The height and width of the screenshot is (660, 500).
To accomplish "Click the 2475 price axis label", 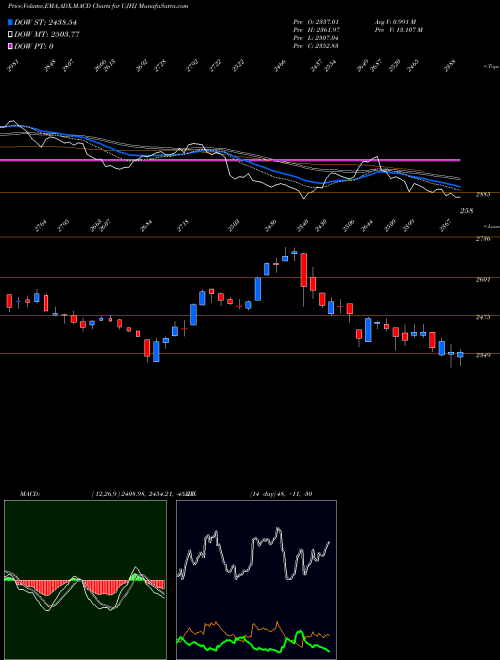I will pos(483,317).
